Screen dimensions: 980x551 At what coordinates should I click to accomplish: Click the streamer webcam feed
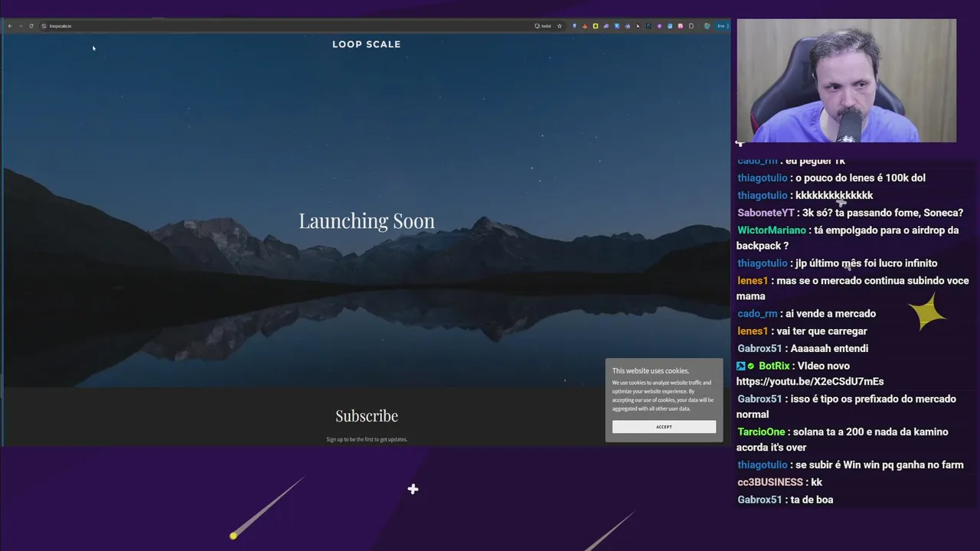pos(846,80)
